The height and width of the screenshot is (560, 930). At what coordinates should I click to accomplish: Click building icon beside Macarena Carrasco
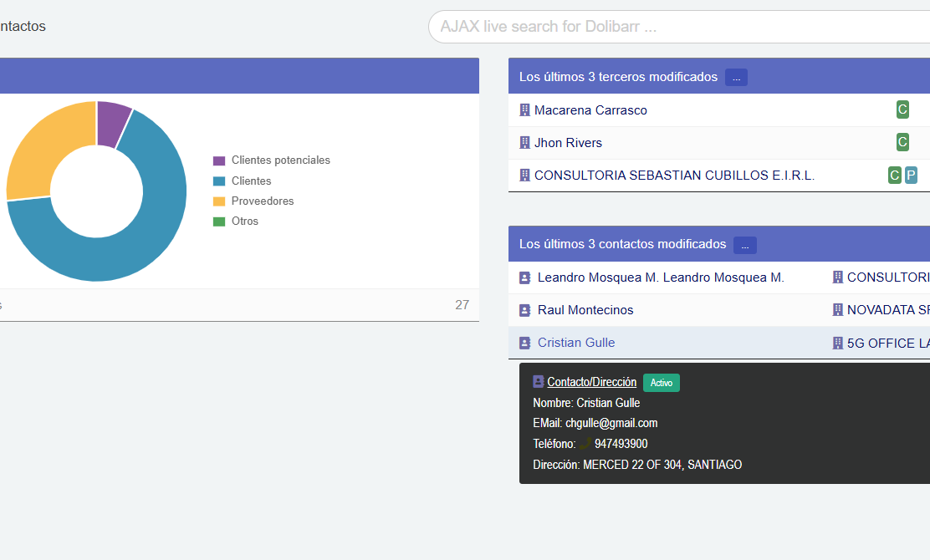(525, 110)
